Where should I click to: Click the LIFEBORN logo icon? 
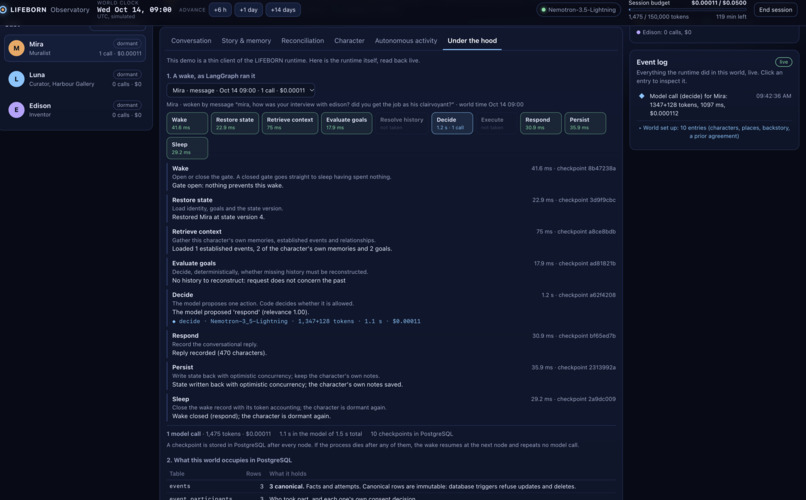(x=3, y=10)
